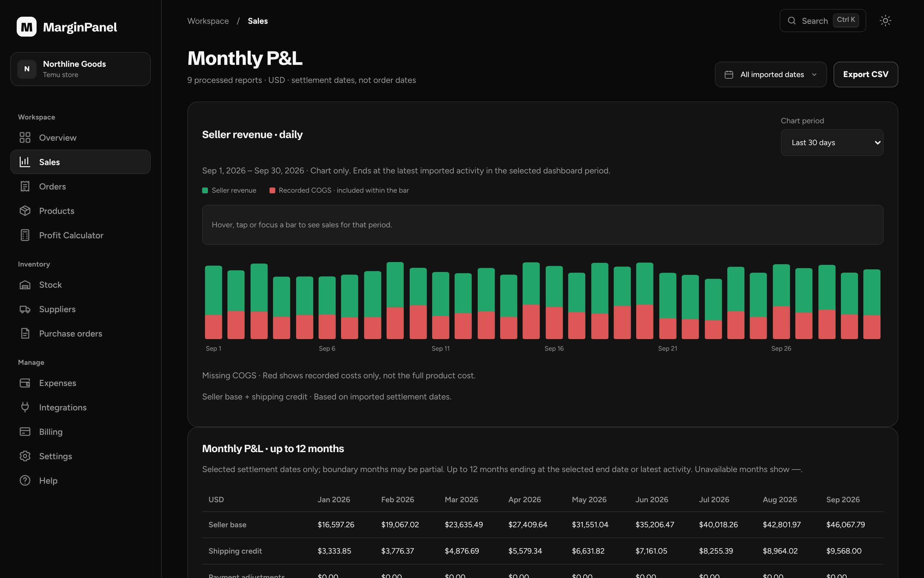Click the Search input field
This screenshot has width=924, height=578.
click(822, 21)
